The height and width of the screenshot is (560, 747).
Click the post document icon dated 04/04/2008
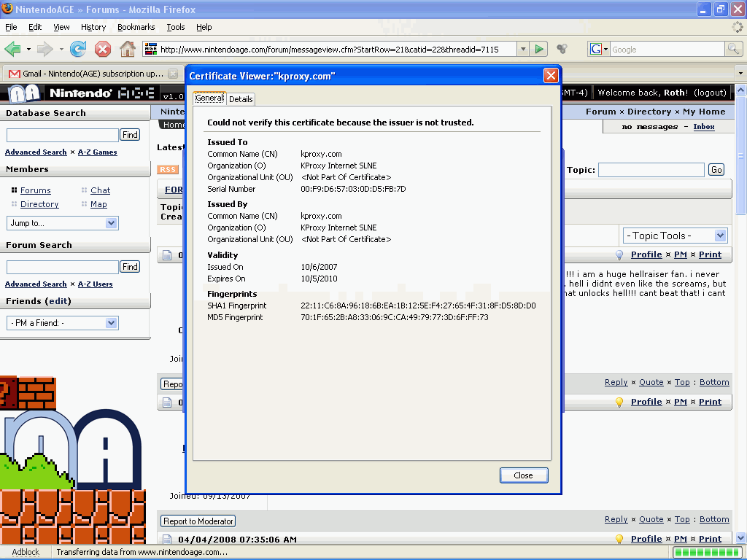point(167,539)
